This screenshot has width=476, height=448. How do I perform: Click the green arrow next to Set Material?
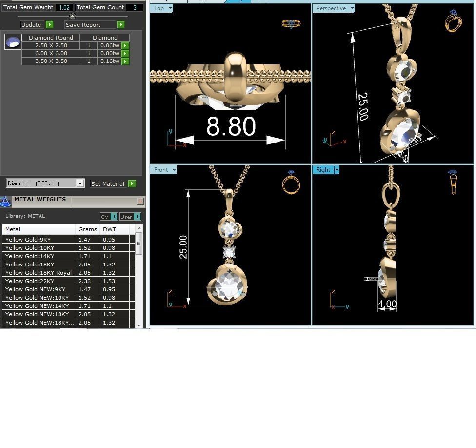(132, 184)
